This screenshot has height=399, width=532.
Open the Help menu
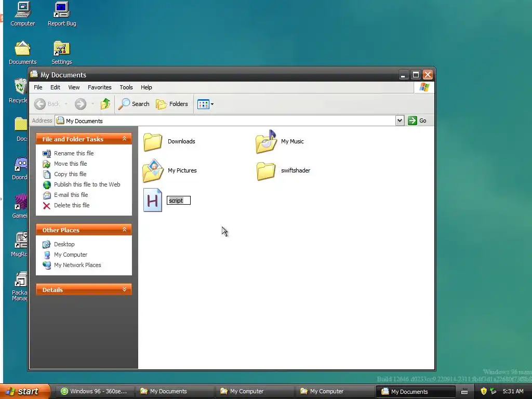click(x=146, y=87)
